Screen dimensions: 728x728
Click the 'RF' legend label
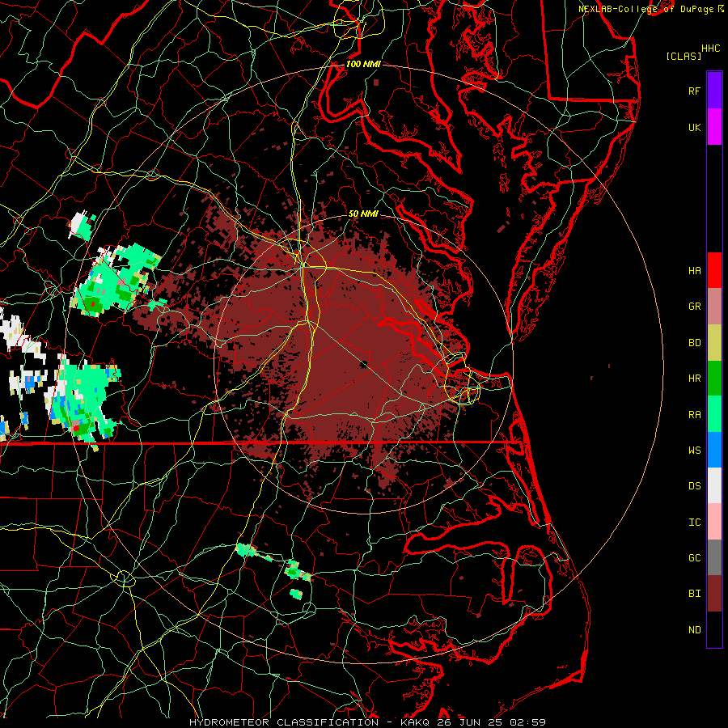coord(694,91)
